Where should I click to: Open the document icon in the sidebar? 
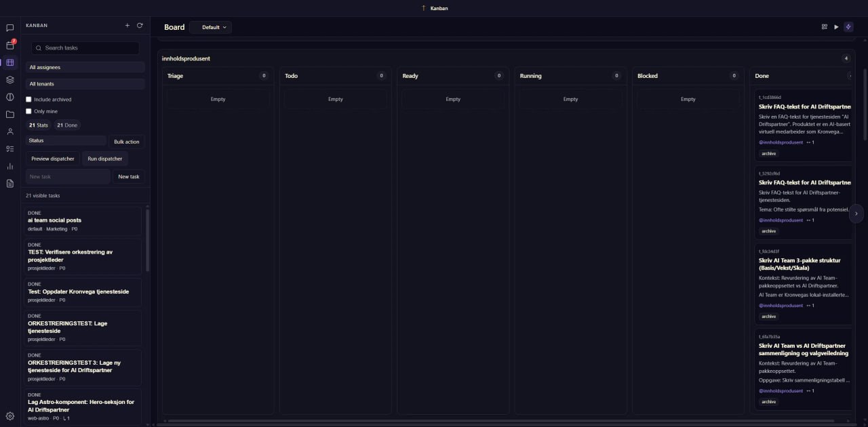tap(9, 183)
